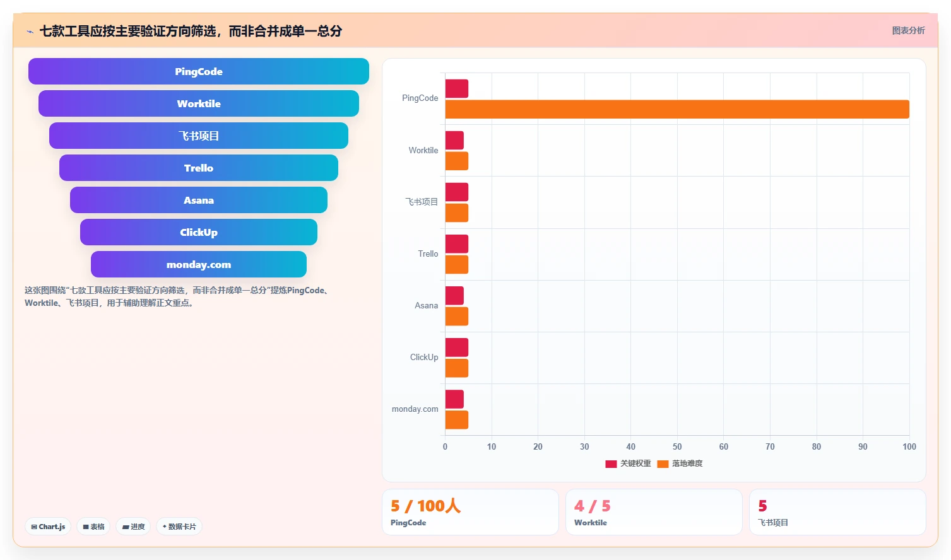Click Worktile orange 落地难度 bar
This screenshot has width=951, height=560.
click(457, 161)
